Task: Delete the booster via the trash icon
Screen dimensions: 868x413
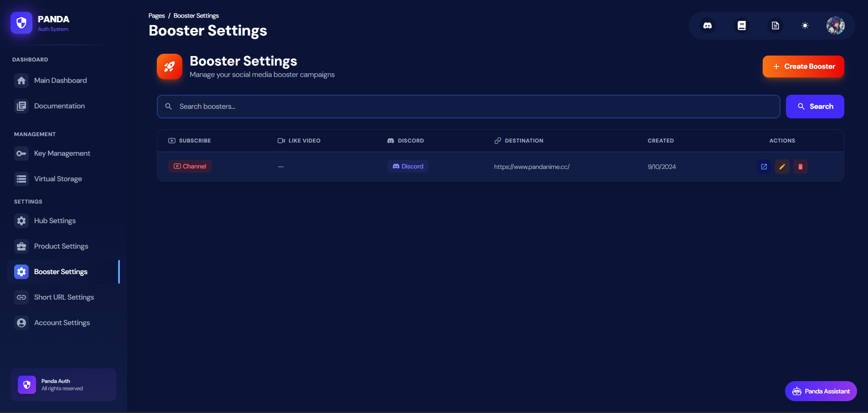Action: point(801,167)
